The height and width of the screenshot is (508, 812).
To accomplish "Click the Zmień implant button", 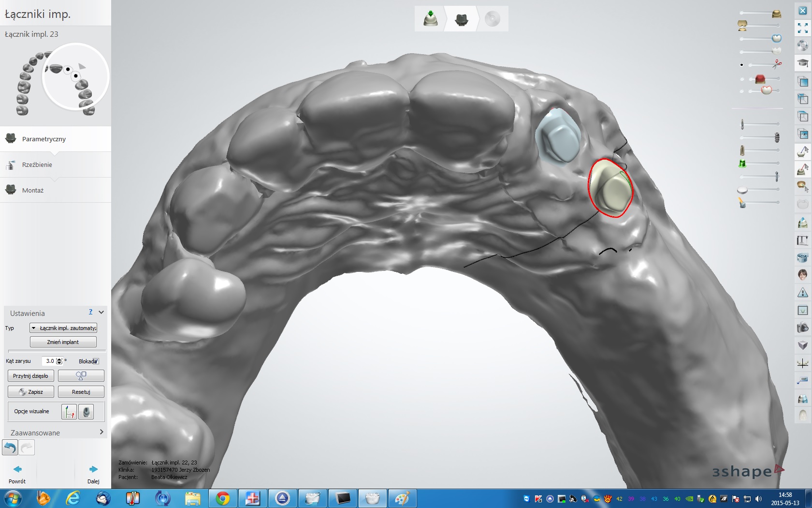I will [x=63, y=342].
